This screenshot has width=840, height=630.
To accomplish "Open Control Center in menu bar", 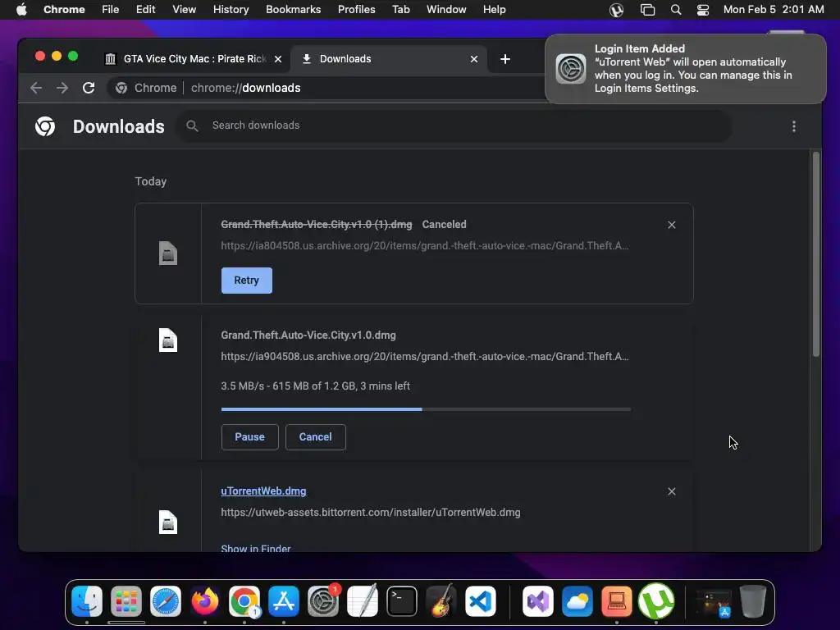I will [702, 10].
